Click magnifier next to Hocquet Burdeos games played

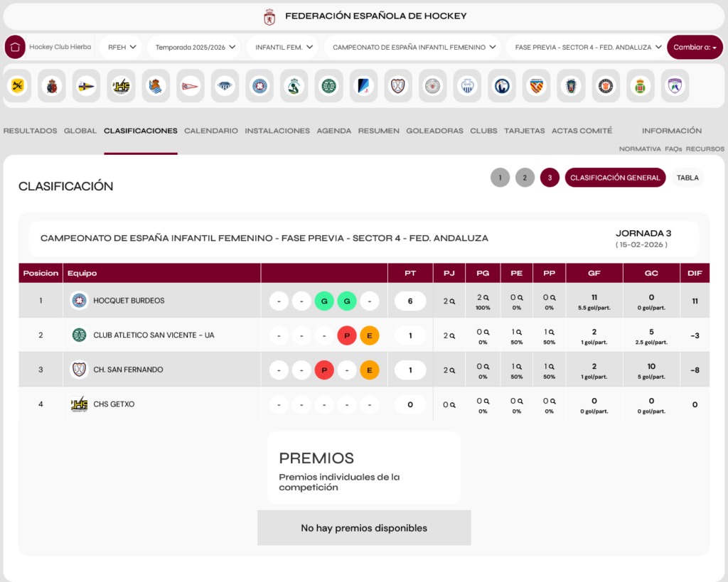(452, 301)
